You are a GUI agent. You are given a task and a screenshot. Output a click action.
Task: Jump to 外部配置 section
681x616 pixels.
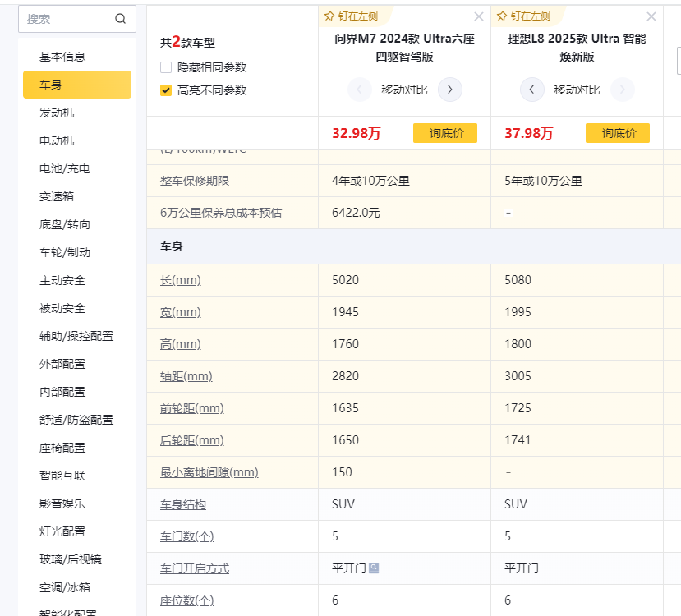coord(62,364)
